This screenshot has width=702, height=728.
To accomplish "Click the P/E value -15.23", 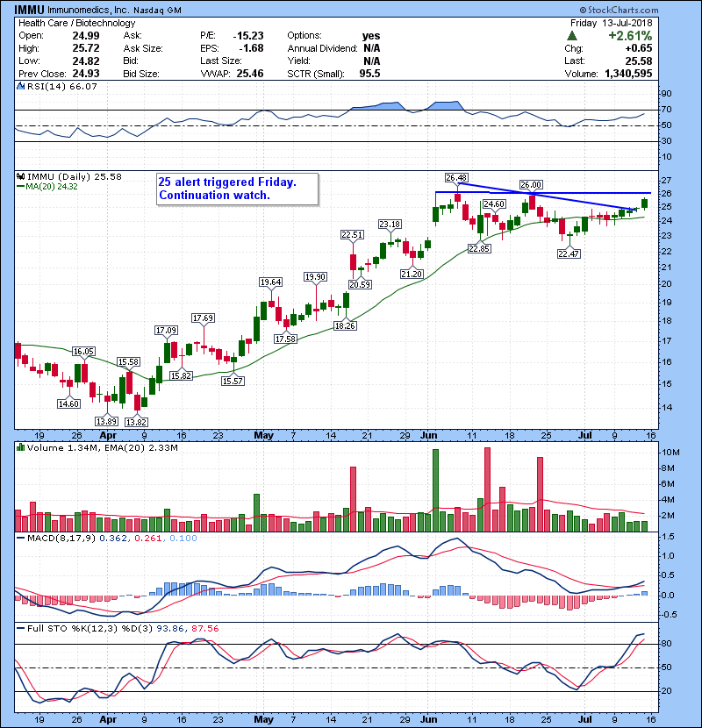I will (x=248, y=36).
